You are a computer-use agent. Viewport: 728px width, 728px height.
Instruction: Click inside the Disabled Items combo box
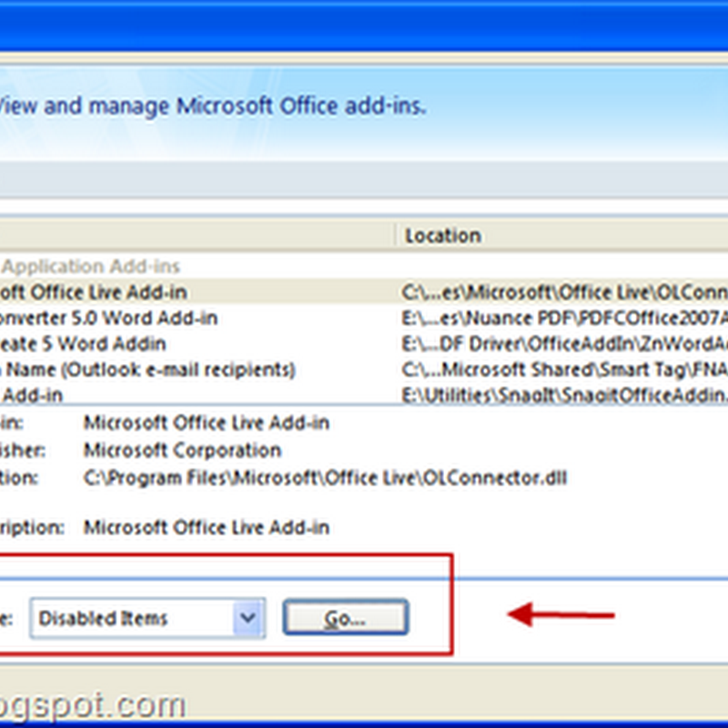(x=127, y=618)
